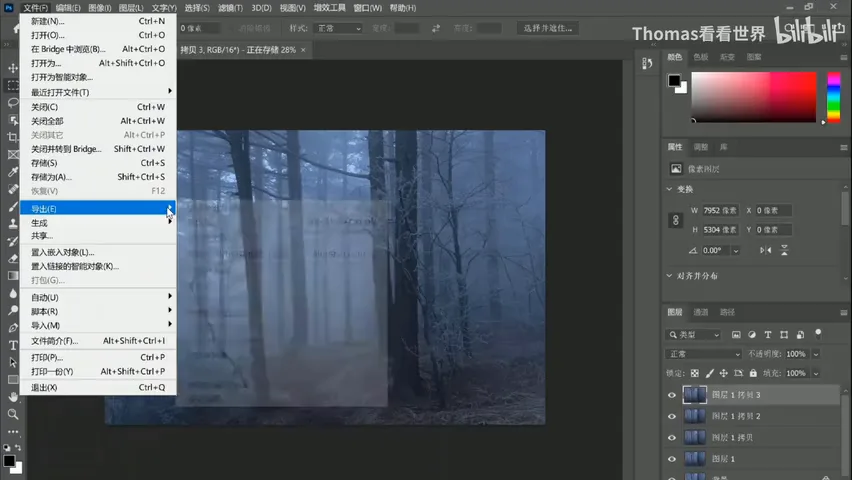
Task: Click 置入嵌入对象(L)... entry
Action: pos(98,252)
